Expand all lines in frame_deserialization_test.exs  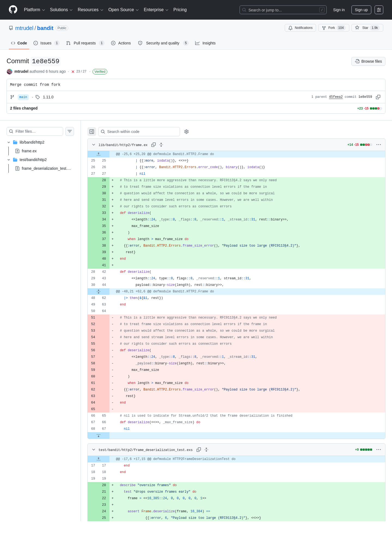206,450
